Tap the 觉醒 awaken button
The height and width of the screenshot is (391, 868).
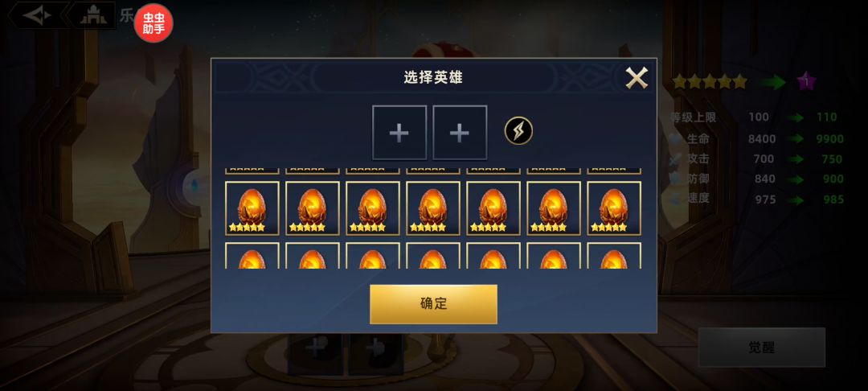[x=762, y=348]
